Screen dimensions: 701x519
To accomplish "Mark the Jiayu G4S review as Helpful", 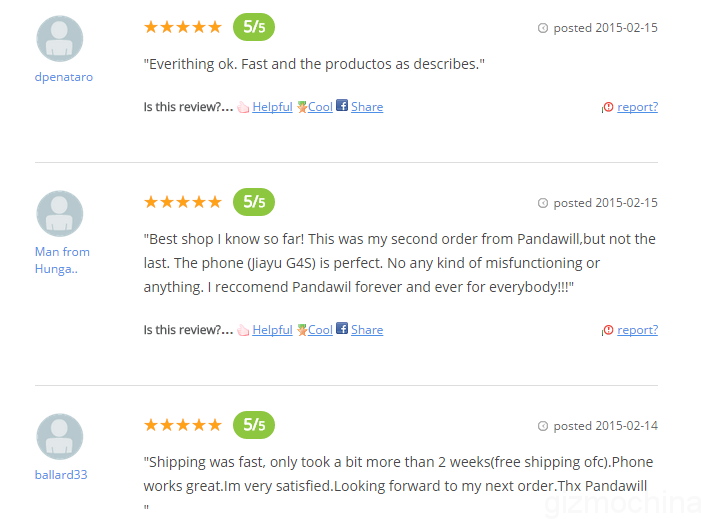I will [272, 330].
